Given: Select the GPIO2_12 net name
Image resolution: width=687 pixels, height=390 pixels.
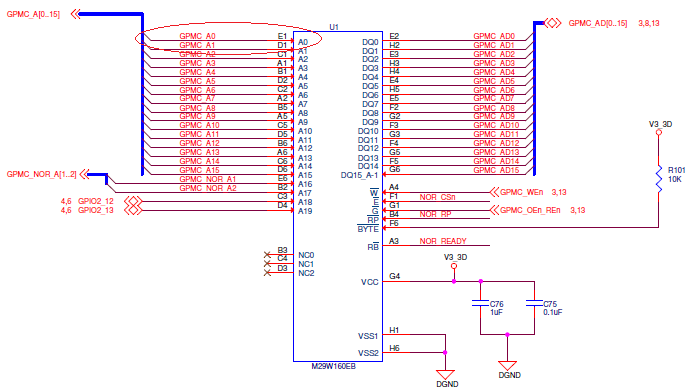Looking at the screenshot, I should click(x=96, y=201).
